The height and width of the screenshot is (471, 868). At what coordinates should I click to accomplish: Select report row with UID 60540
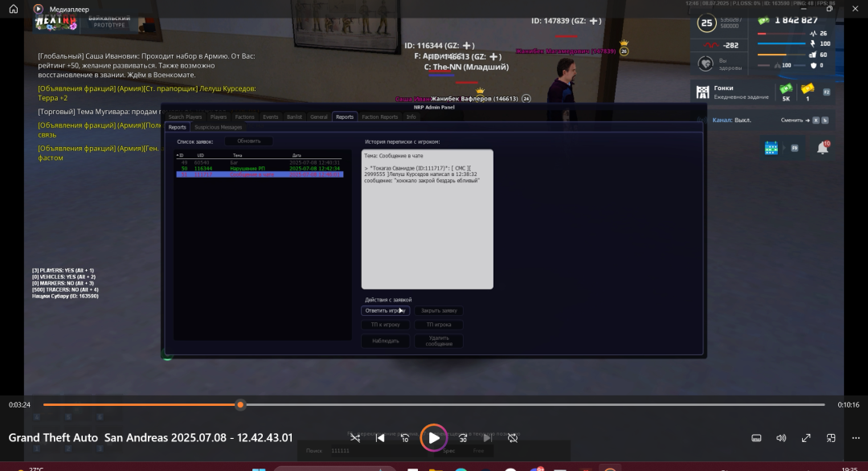pyautogui.click(x=260, y=162)
